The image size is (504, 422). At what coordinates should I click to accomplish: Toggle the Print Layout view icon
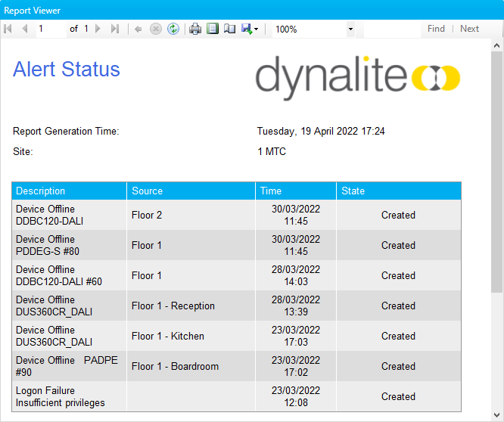click(213, 29)
